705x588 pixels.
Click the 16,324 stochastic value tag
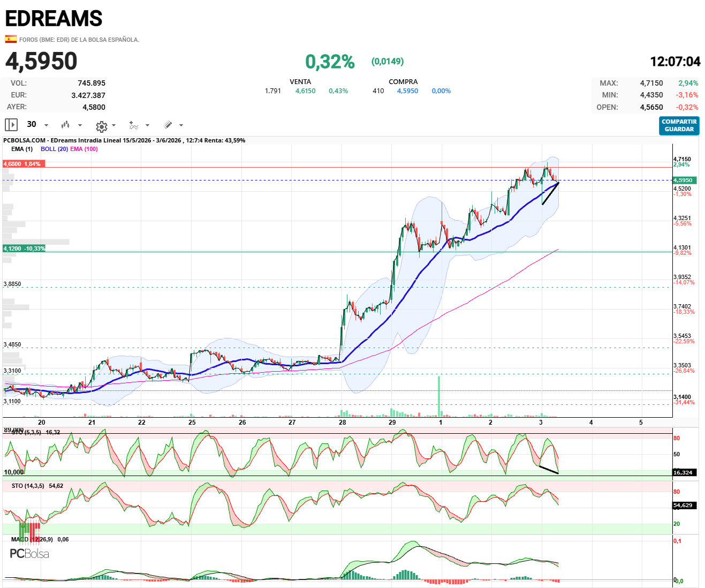tap(685, 472)
